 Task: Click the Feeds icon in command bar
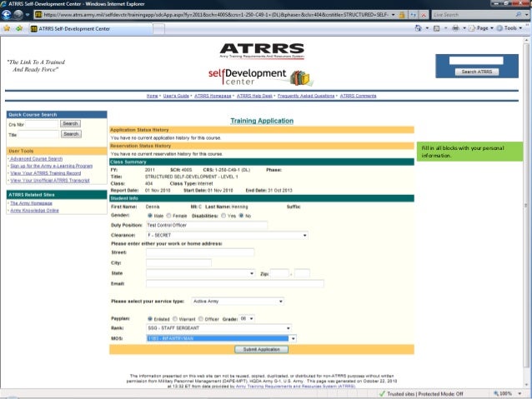click(x=437, y=28)
